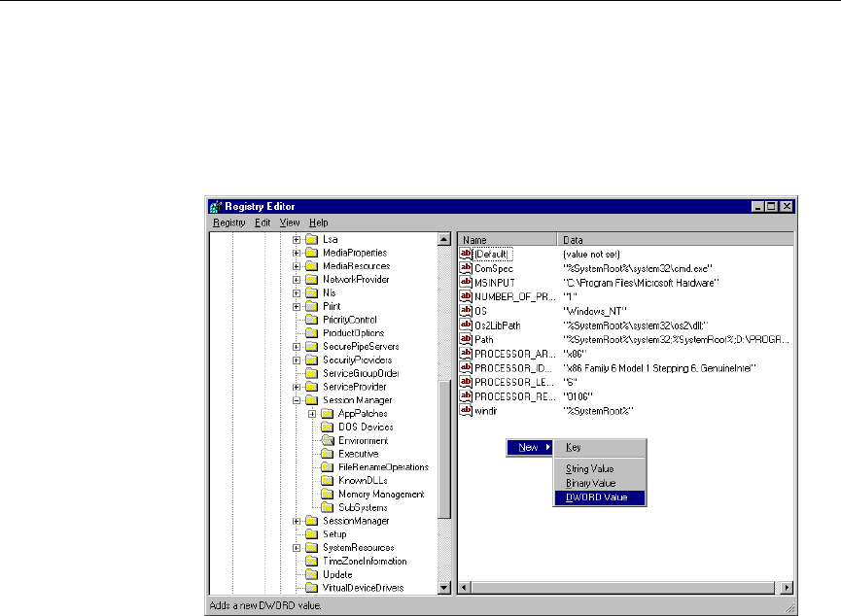
Task: Select the PROCESSOR_RE... value name
Action: click(515, 396)
